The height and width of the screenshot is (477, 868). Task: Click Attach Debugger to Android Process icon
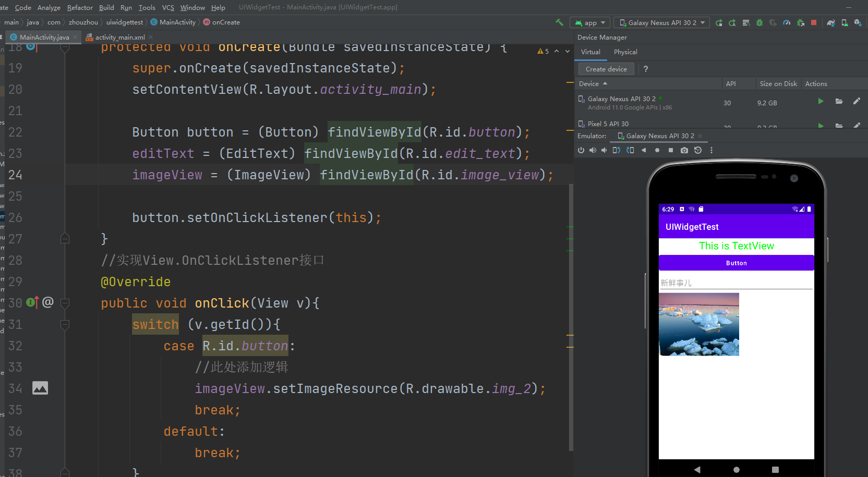click(800, 22)
